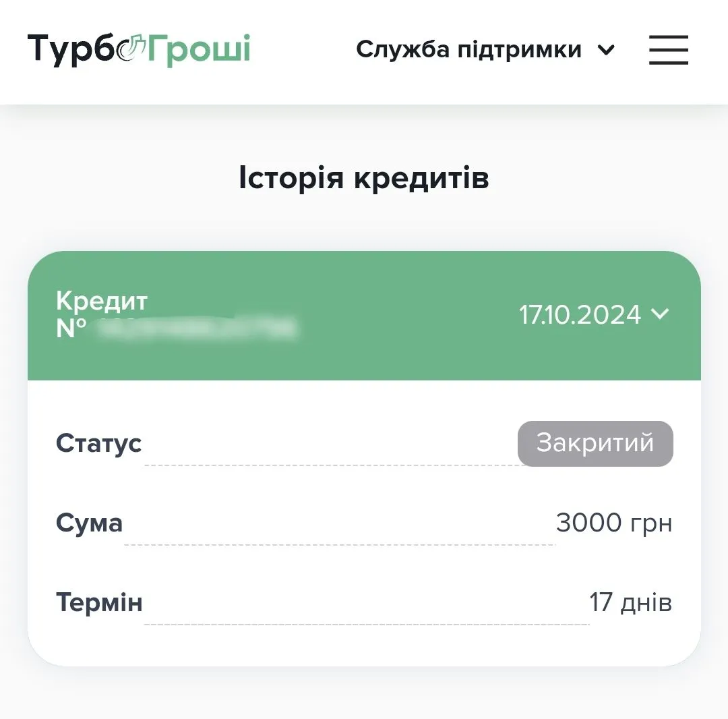
Task: Collapse the credit card using the date chevron
Action: [x=661, y=314]
